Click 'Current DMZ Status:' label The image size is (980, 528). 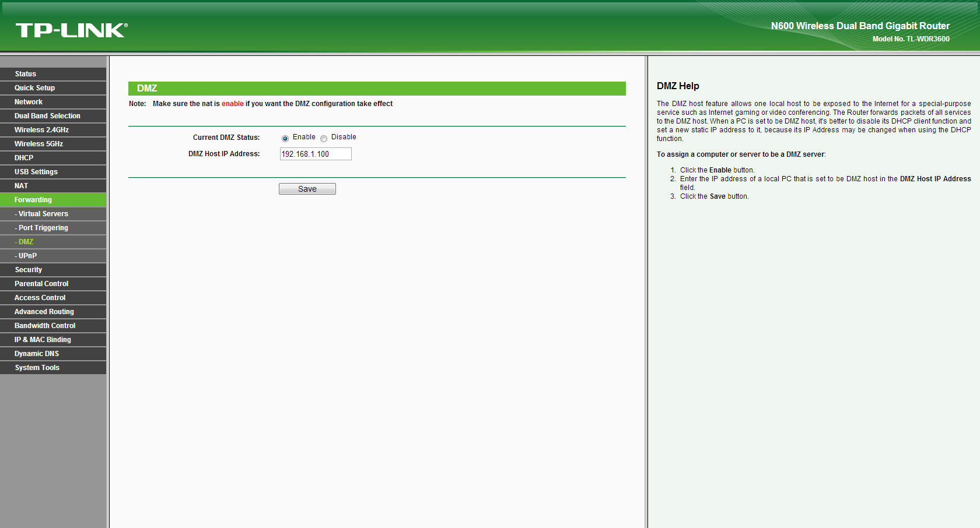pos(226,138)
